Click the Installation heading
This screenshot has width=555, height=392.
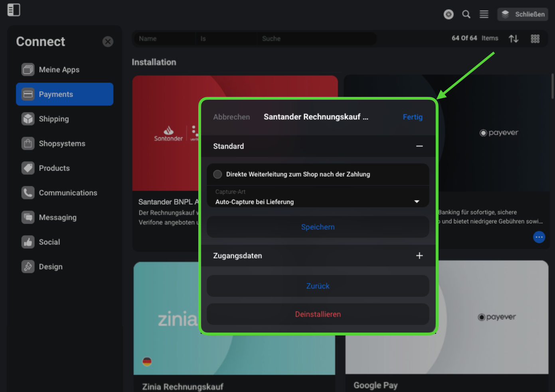[154, 62]
